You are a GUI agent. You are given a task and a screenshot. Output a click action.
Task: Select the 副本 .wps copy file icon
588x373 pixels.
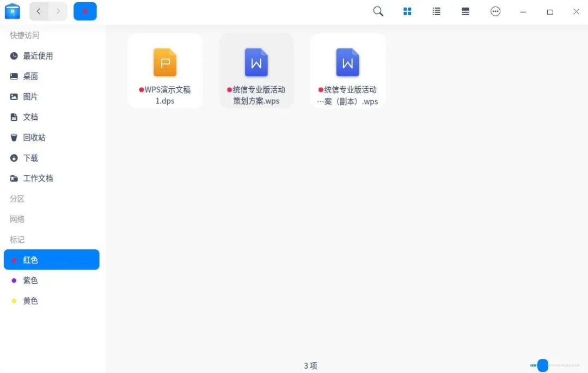point(347,62)
